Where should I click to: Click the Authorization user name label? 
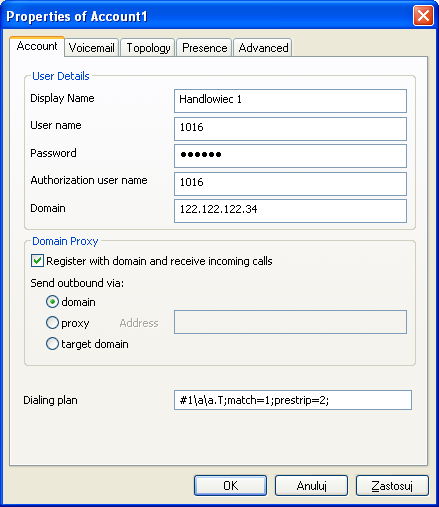point(89,180)
